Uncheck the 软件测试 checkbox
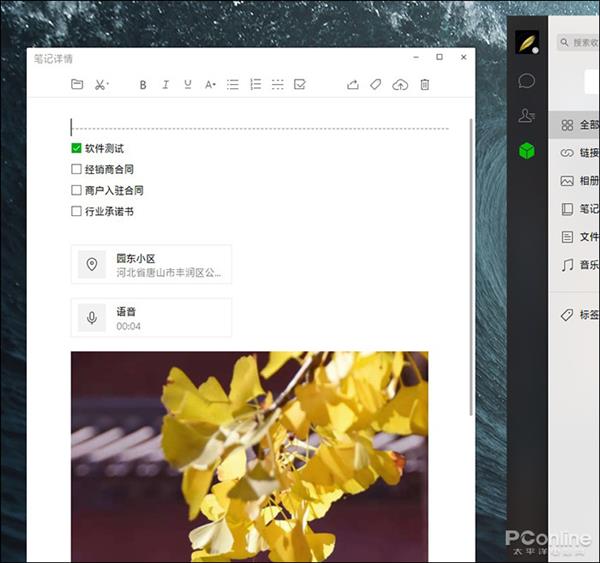The height and width of the screenshot is (563, 600). point(77,148)
